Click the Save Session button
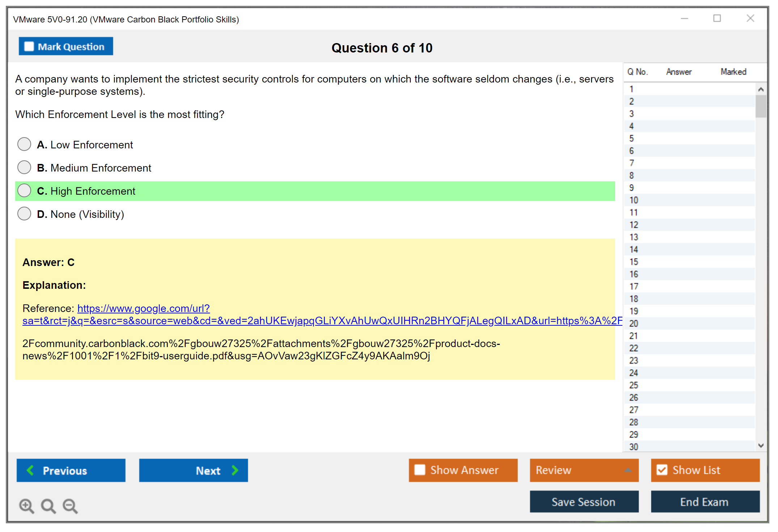This screenshot has width=778, height=532. point(584,502)
